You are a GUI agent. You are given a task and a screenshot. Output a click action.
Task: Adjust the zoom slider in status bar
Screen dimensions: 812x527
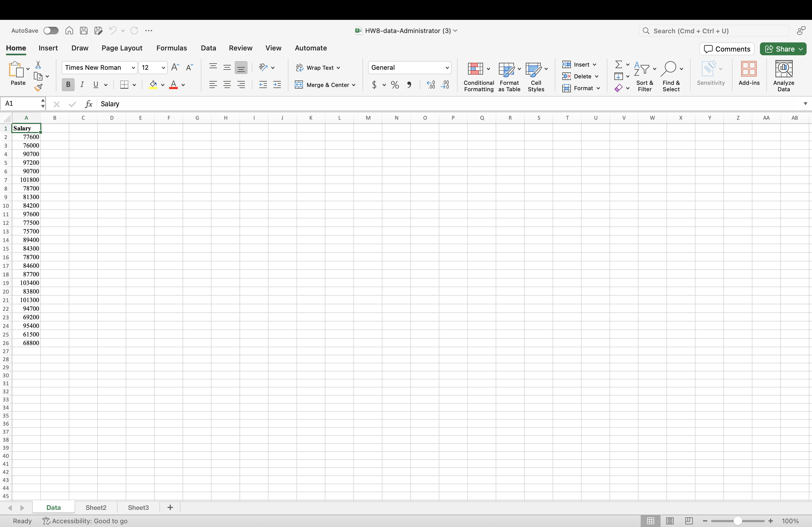coord(737,521)
